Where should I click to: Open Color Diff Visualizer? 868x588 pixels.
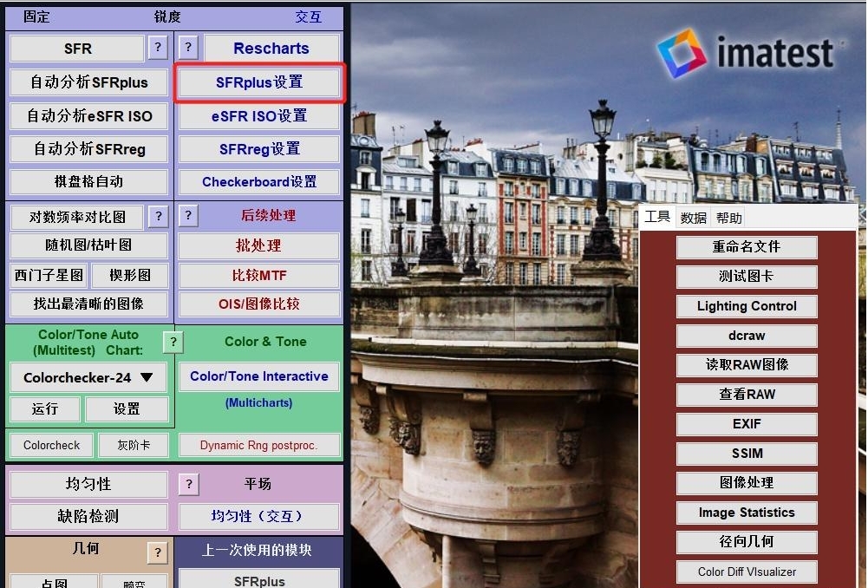point(747,572)
